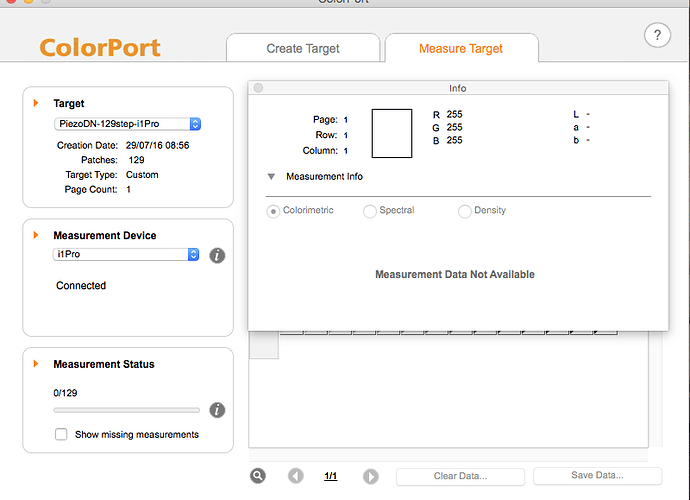690x500 pixels.
Task: Click the gray patch thumbnail below Info
Action: [x=264, y=345]
